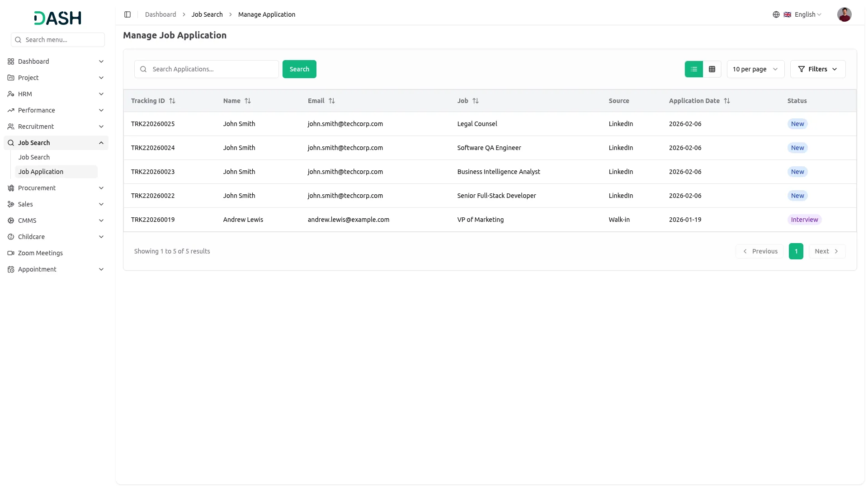868x488 pixels.
Task: Select page 1 pagination button
Action: click(x=796, y=251)
